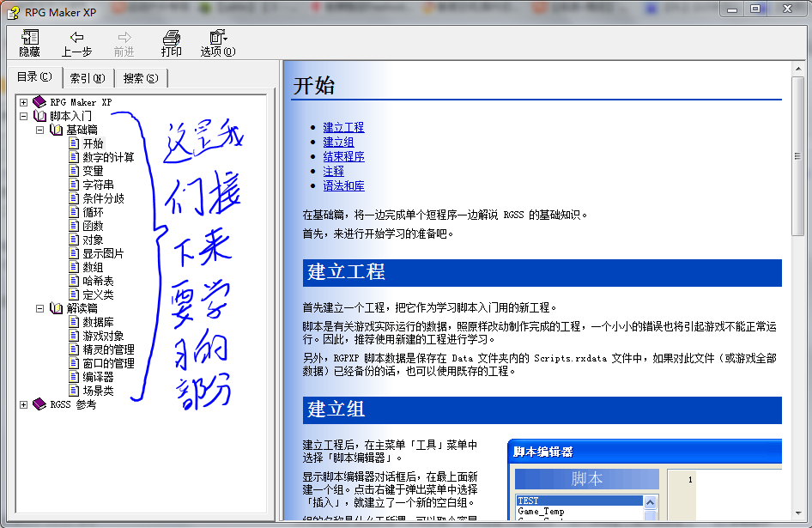Click the help icon in the title bar

(x=13, y=12)
